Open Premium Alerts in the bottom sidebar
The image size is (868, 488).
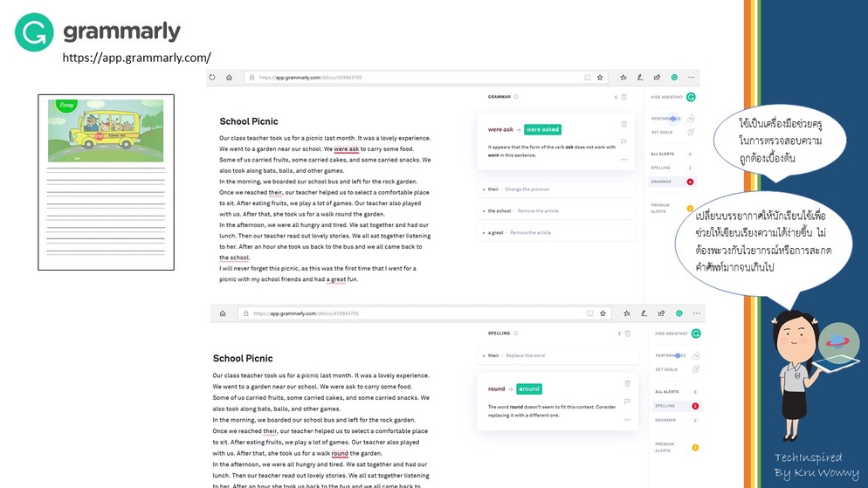pos(677,447)
